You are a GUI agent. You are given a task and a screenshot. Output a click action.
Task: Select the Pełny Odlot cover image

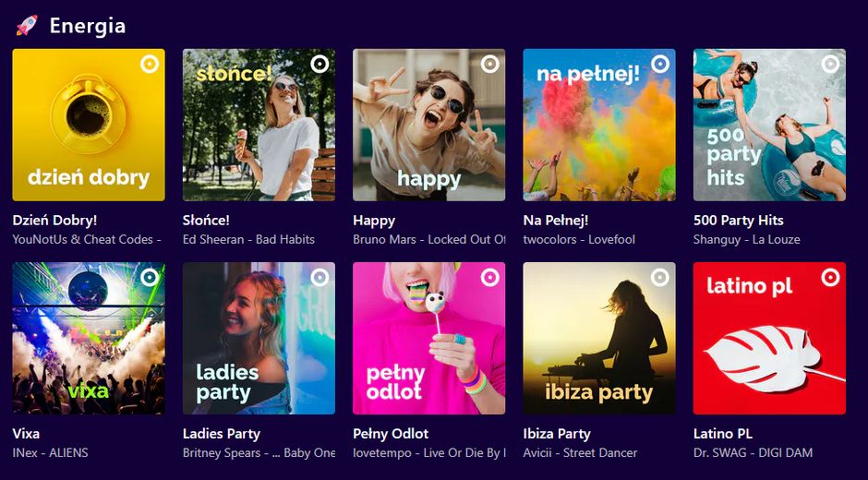click(x=428, y=338)
